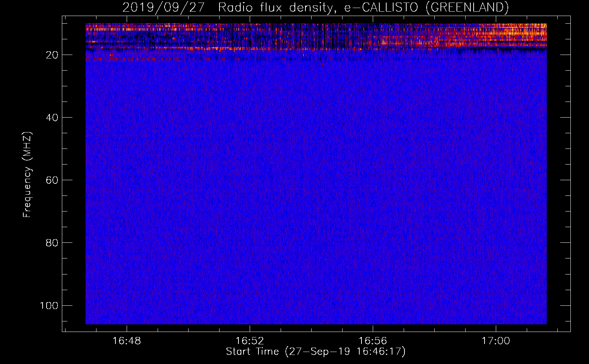Image resolution: width=589 pixels, height=364 pixels.
Task: Click the 80 frequency tick label
Action: pyautogui.click(x=52, y=243)
